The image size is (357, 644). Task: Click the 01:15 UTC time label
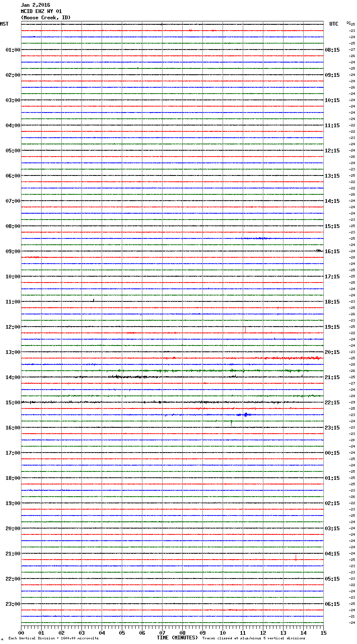[x=332, y=478]
